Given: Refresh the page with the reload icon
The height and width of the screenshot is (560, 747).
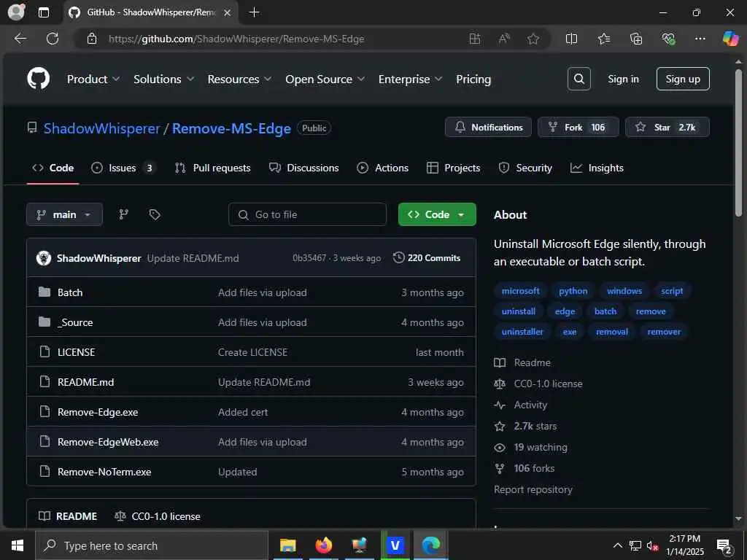Looking at the screenshot, I should coord(53,39).
